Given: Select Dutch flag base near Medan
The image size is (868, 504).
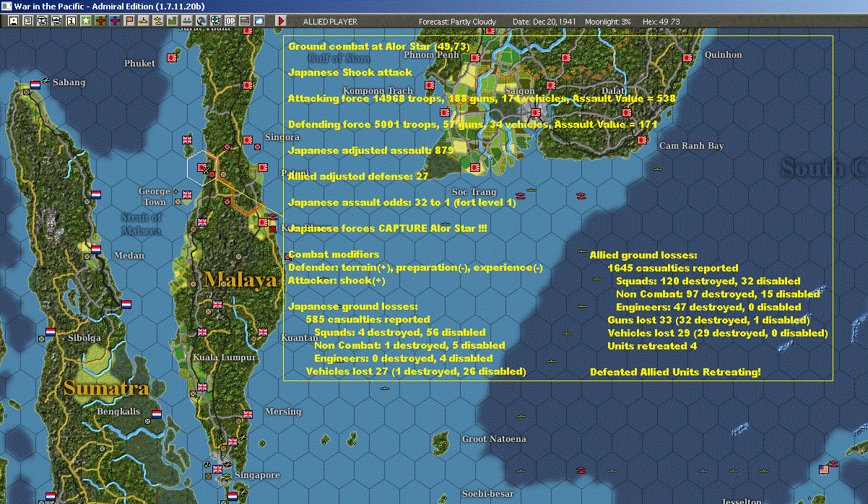Looking at the screenshot, I should click(96, 251).
